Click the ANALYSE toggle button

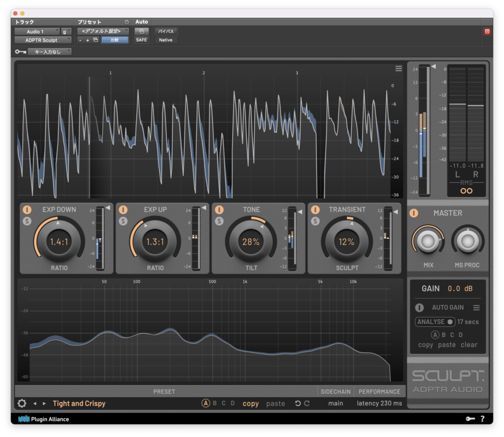click(435, 322)
